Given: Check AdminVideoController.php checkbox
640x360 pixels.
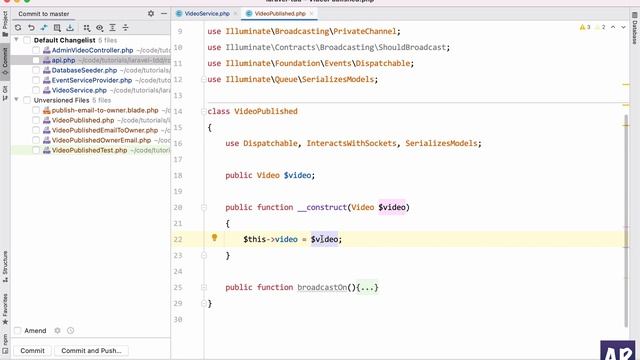Looking at the screenshot, I should pos(36,50).
